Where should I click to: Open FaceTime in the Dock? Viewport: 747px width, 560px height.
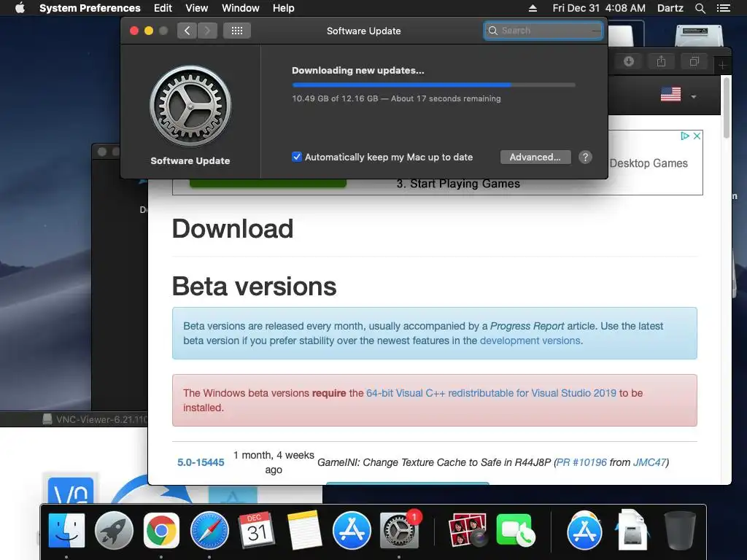click(x=516, y=531)
